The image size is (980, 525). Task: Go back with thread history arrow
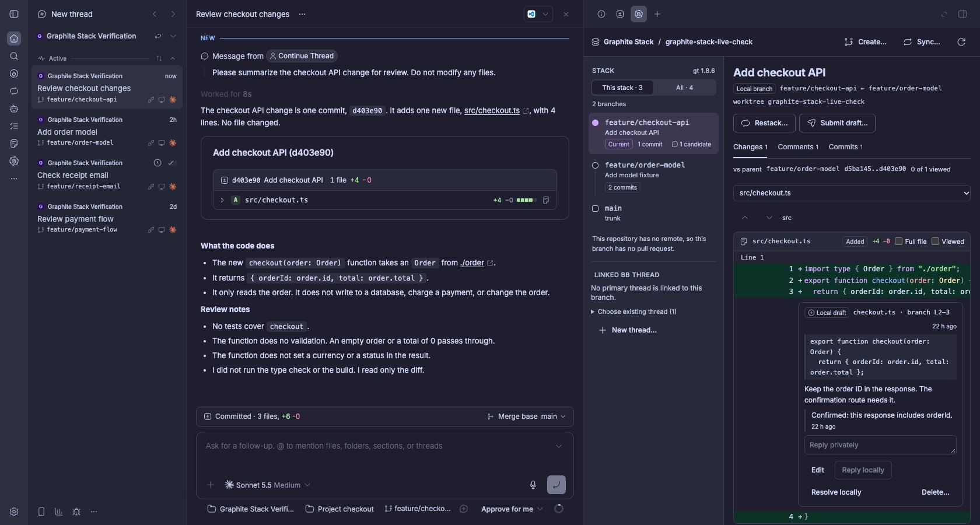click(155, 14)
